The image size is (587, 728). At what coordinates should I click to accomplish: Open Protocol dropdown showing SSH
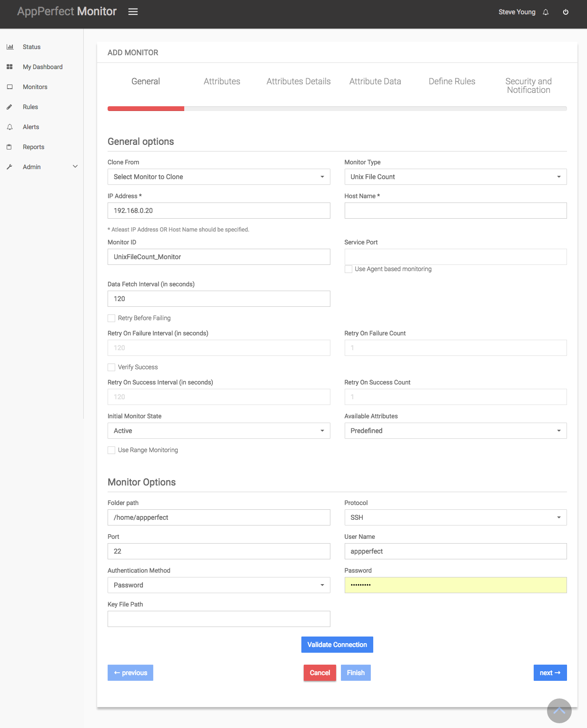click(456, 517)
